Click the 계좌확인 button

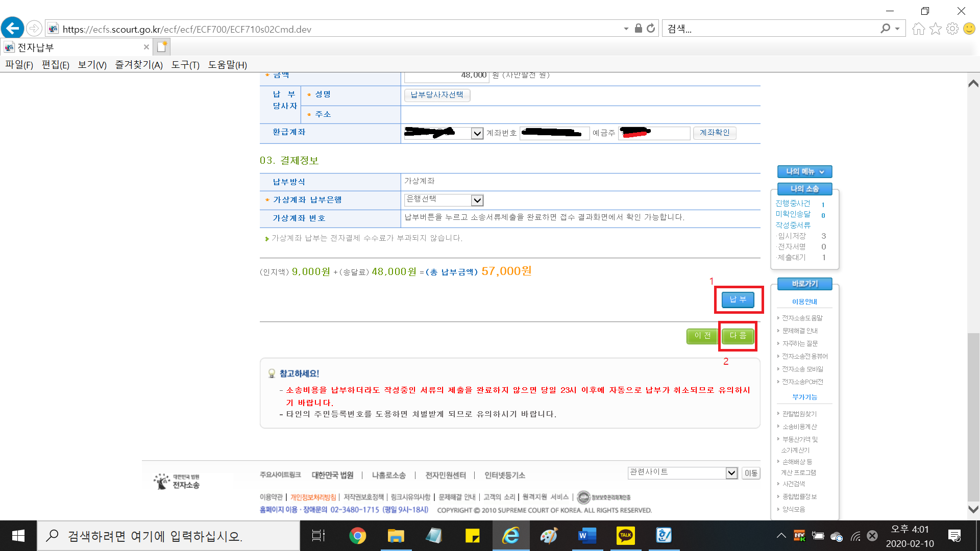point(714,133)
